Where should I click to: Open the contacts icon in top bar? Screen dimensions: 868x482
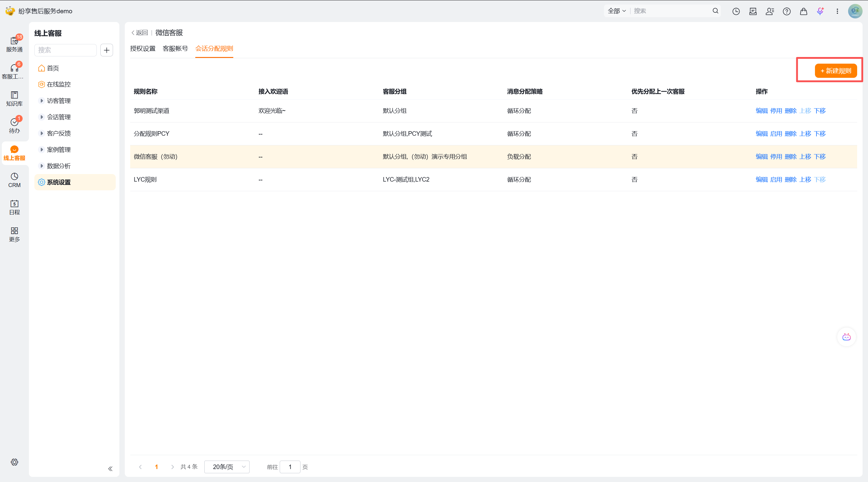tap(770, 11)
